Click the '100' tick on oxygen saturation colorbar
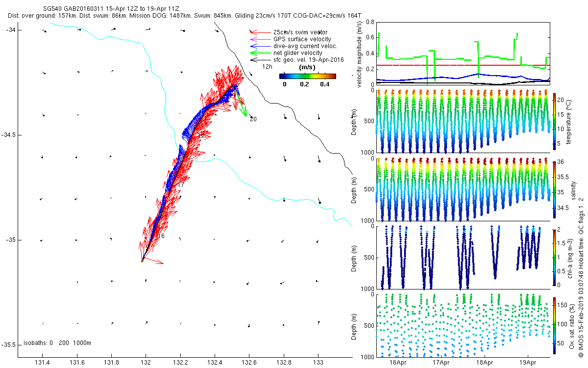Screen dimensions: 588x368 pos(563,324)
